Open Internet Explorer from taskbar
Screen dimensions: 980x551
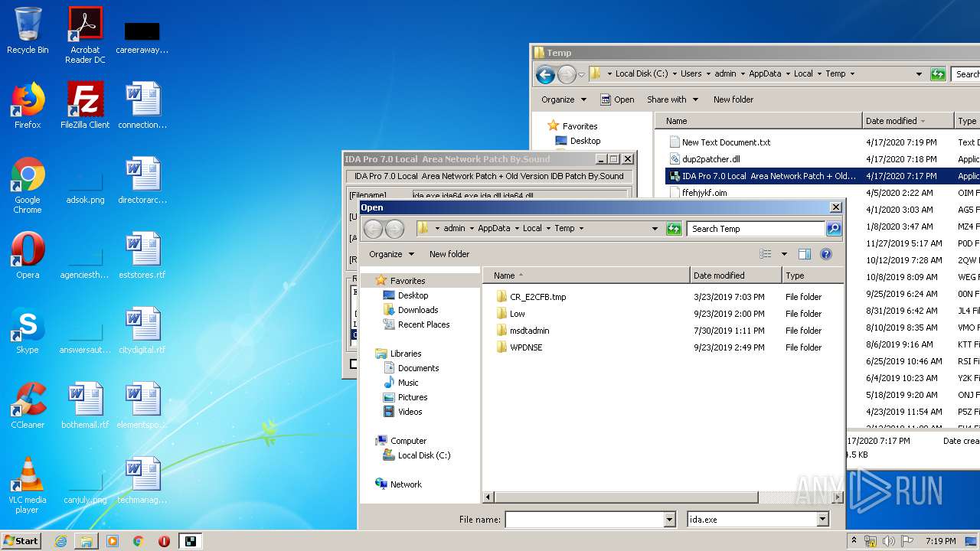[x=60, y=541]
